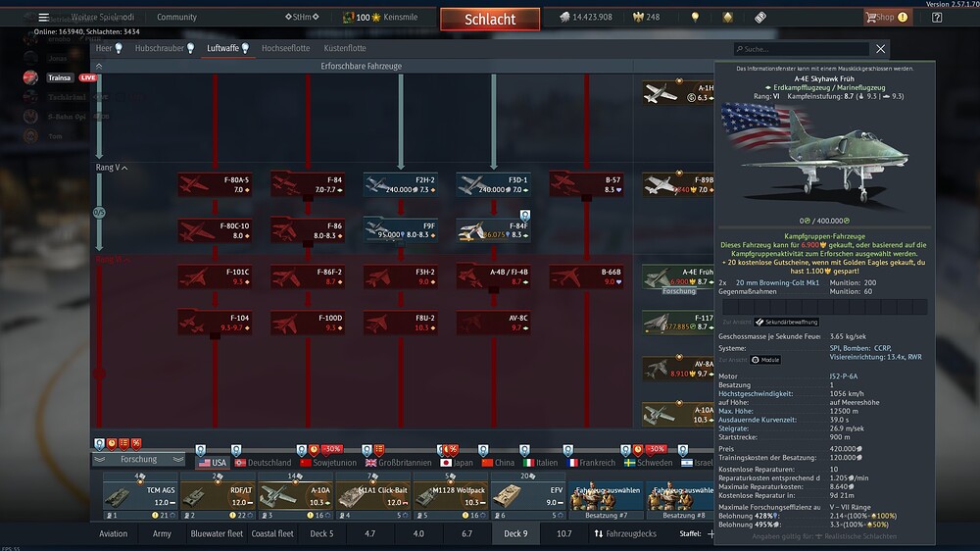Select the F-80C-10 aircraft

215,230
